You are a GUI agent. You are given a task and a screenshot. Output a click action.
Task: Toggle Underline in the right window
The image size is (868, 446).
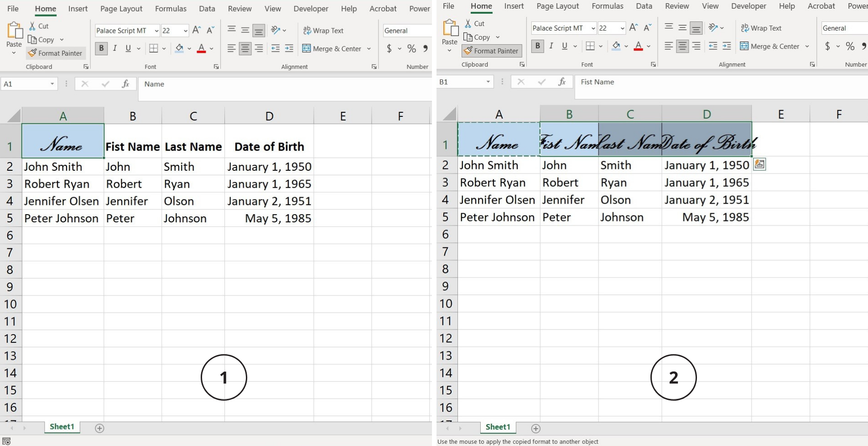point(565,46)
